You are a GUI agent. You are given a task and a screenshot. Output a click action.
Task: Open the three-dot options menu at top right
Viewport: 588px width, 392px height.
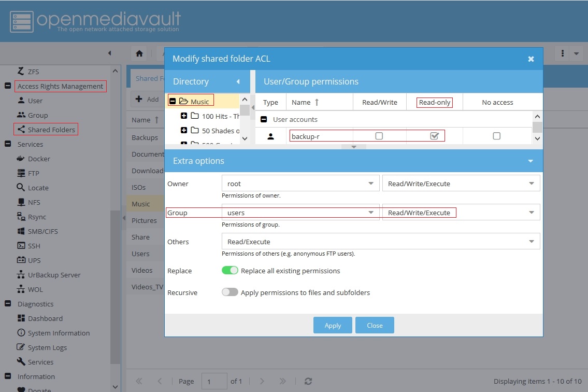(562, 53)
